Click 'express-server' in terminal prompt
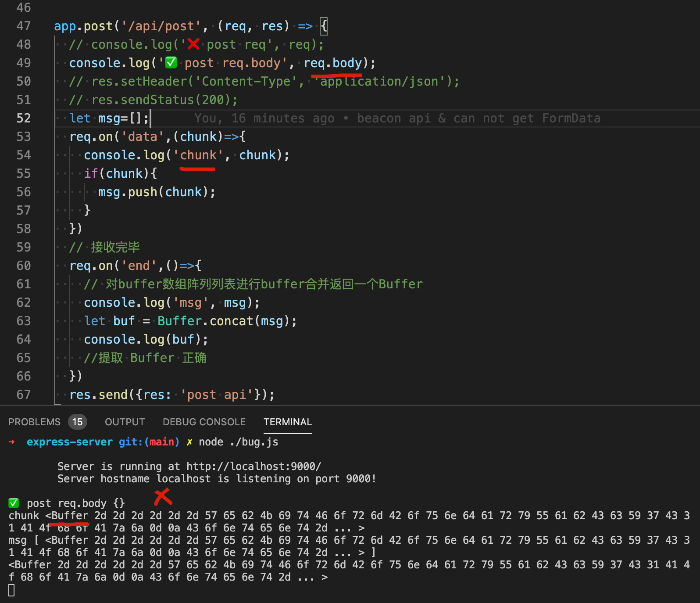Viewport: 700px width, 603px height. (x=70, y=441)
